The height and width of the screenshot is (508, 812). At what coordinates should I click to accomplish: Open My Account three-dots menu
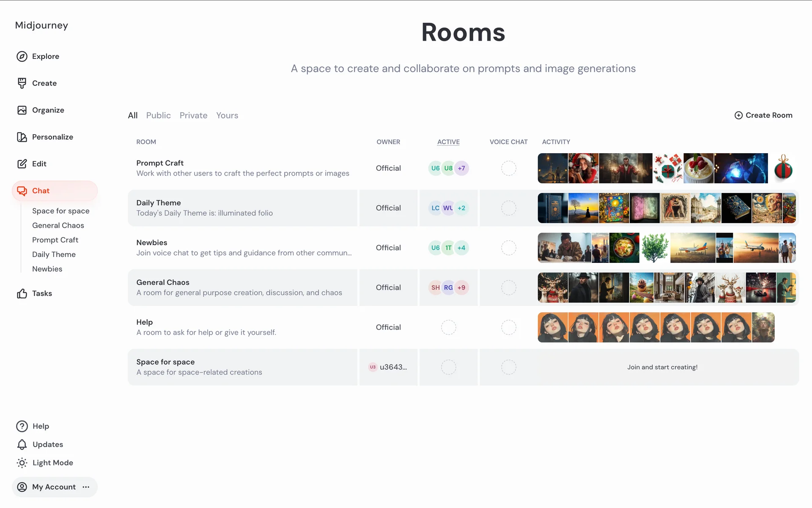click(x=86, y=487)
